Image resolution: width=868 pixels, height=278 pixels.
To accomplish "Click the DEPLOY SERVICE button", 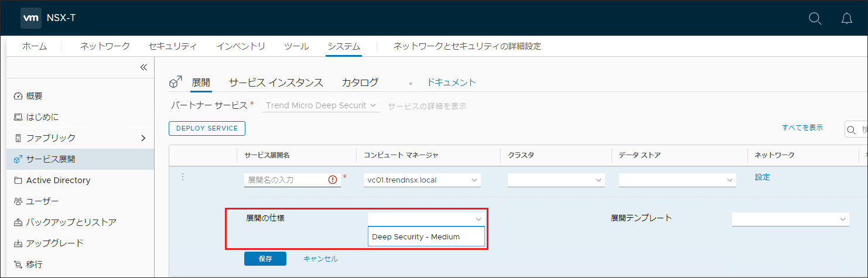I will (x=207, y=128).
